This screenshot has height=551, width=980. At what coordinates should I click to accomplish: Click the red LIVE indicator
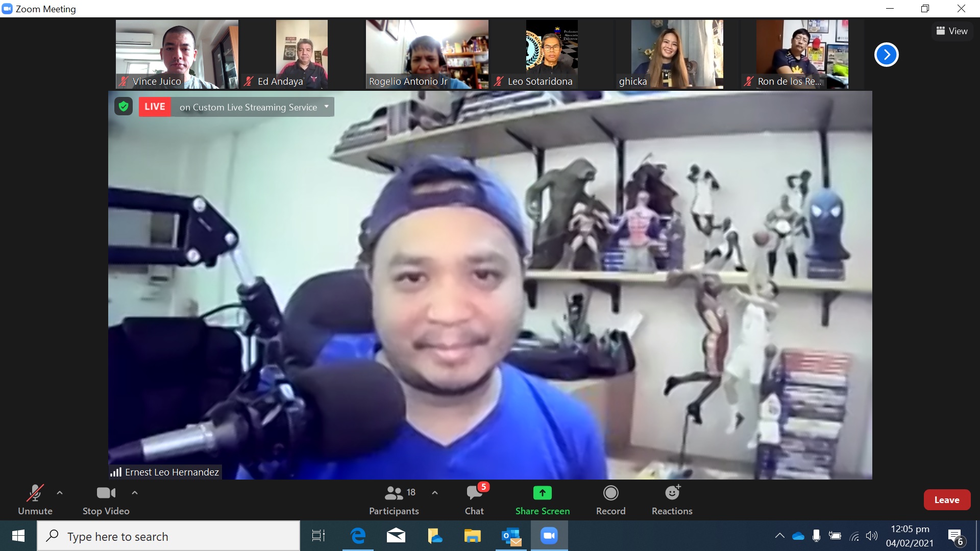[155, 107]
